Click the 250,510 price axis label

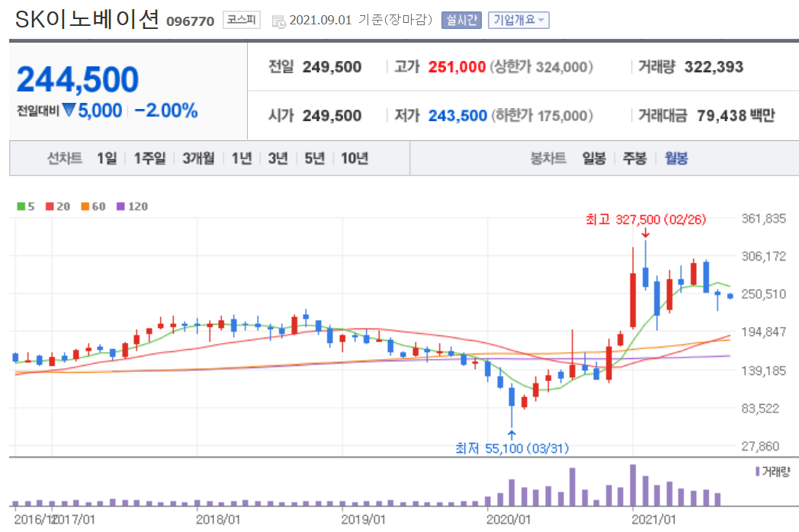(763, 294)
